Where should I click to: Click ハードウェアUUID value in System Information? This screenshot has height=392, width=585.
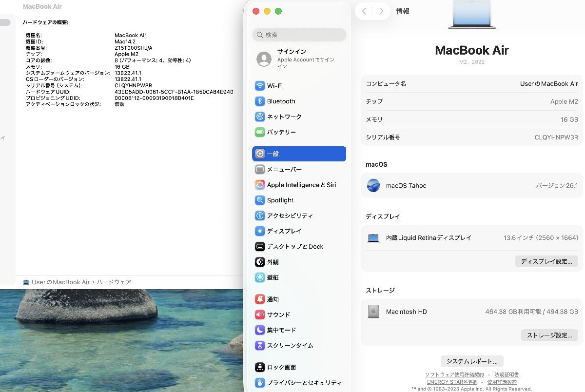[x=174, y=92]
